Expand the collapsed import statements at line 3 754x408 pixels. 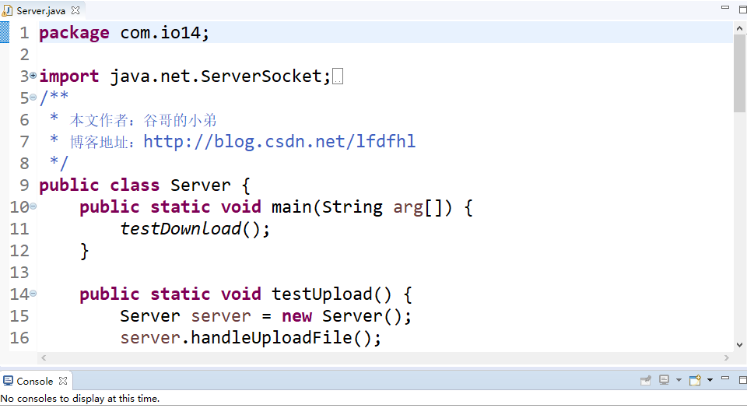pos(33,75)
